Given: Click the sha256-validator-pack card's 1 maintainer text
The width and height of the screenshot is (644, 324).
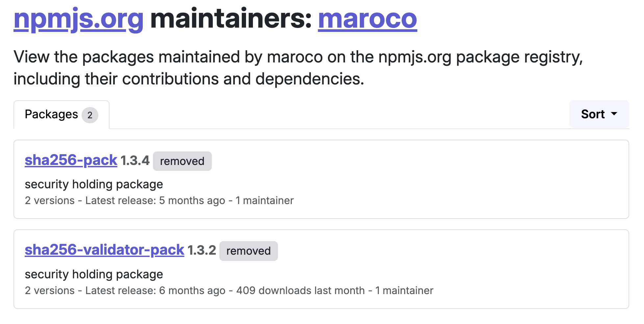Looking at the screenshot, I should (404, 290).
